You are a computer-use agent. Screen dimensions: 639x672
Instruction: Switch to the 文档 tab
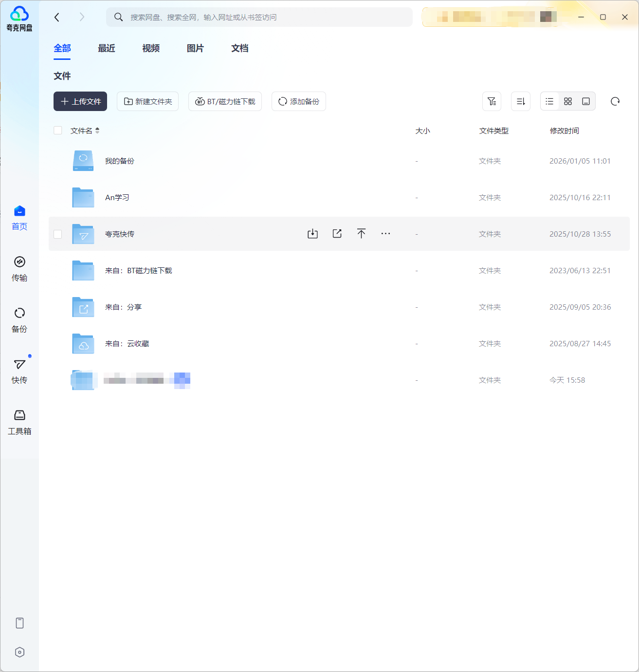pos(239,48)
